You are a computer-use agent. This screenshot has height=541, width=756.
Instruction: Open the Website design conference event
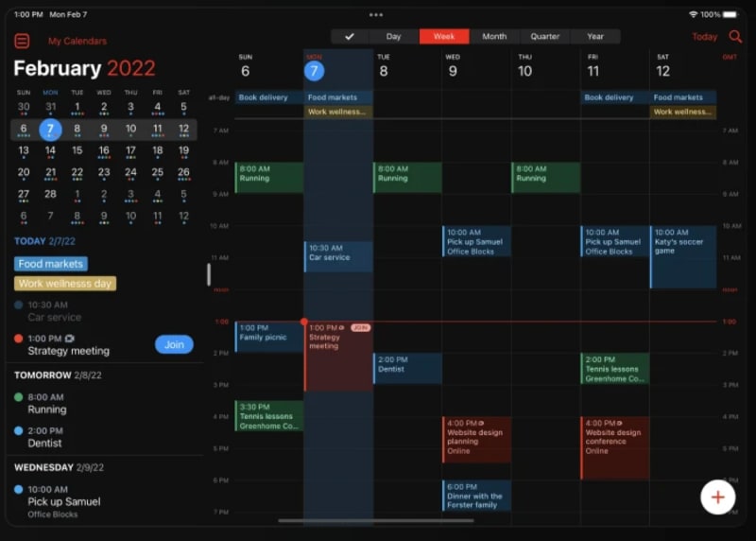(x=615, y=448)
